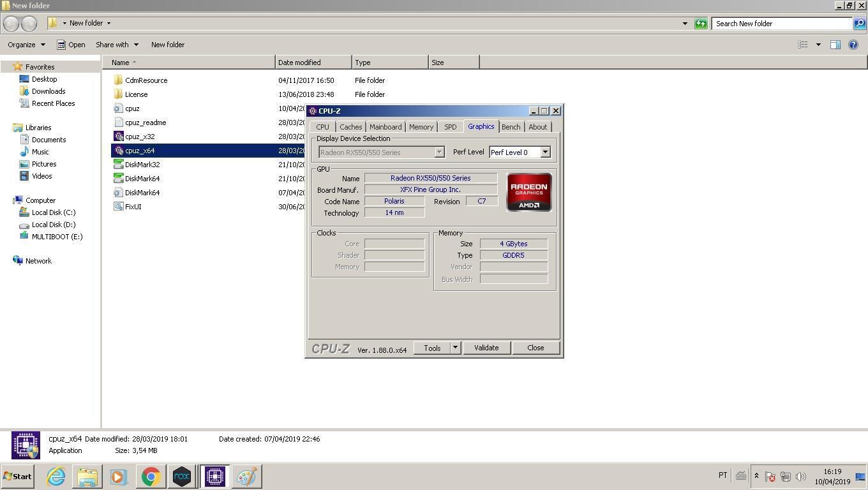Click the Search New folder field

click(782, 24)
